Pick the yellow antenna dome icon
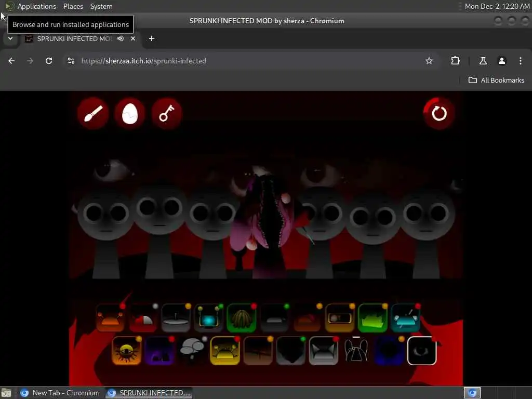The image size is (532, 399). tap(225, 351)
